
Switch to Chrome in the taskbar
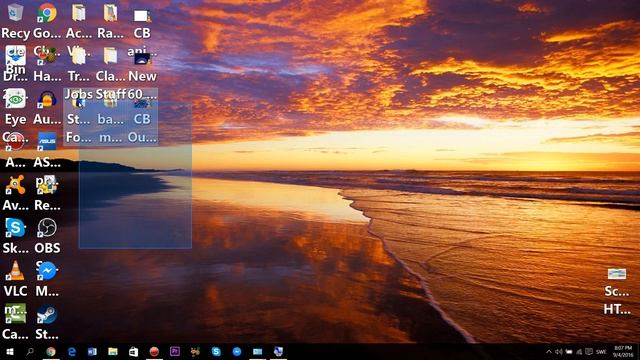click(51, 351)
